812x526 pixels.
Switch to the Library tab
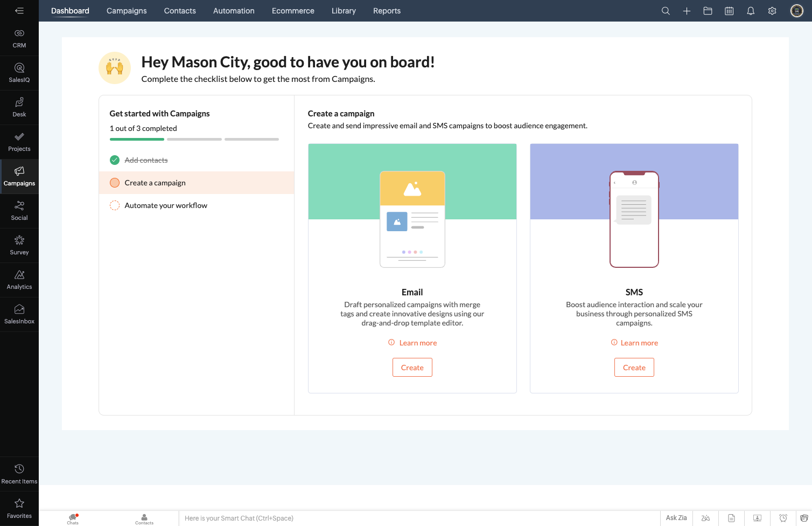pyautogui.click(x=344, y=11)
